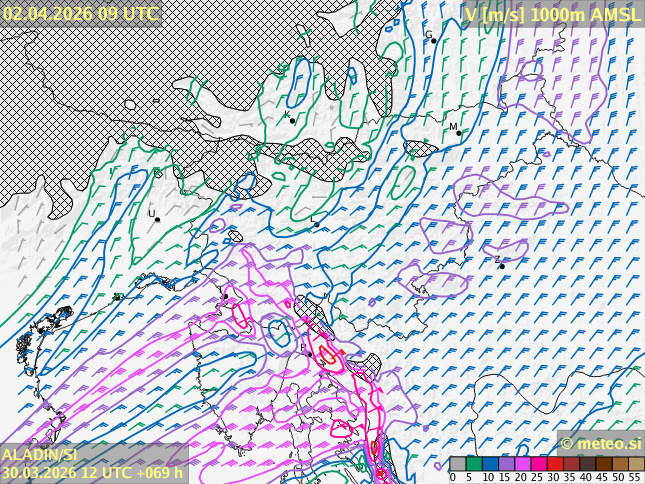Select the blue 10 m/s legend swatch
Image resolution: width=645 pixels, height=484 pixels.
click(x=490, y=464)
